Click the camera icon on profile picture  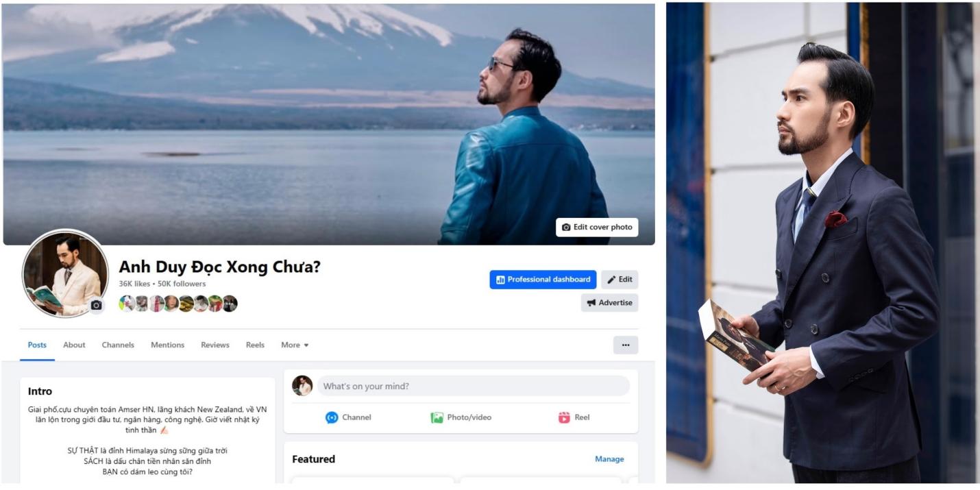[97, 305]
